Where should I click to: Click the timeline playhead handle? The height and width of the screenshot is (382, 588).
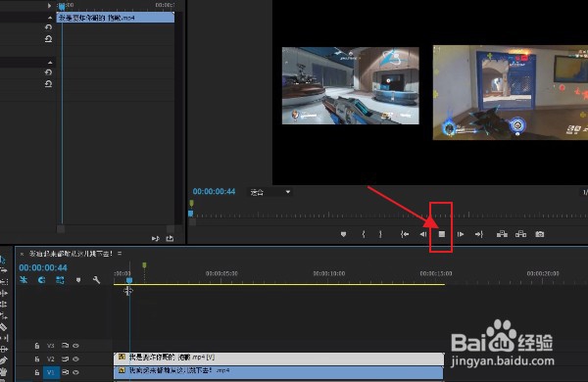129,280
